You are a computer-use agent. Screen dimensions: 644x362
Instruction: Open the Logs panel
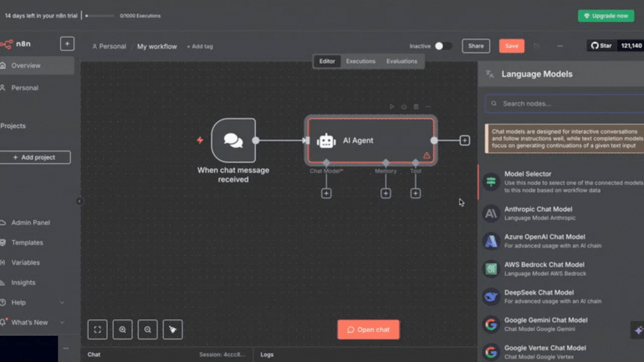click(x=267, y=354)
